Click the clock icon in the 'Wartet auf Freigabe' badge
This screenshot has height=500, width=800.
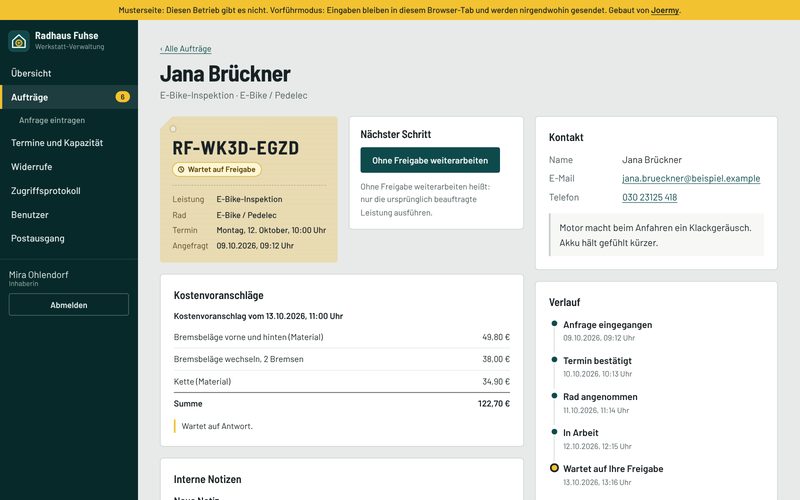click(181, 169)
